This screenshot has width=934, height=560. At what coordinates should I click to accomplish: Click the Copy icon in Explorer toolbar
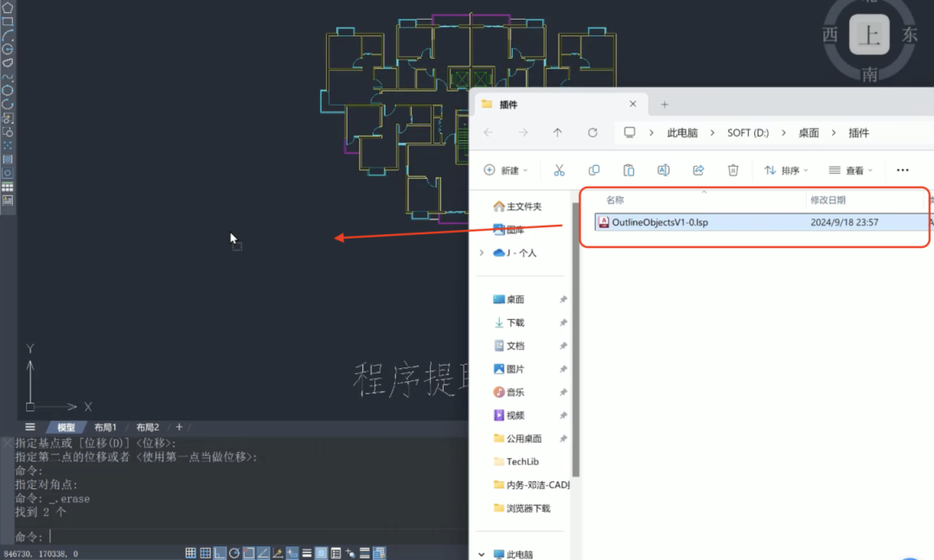click(x=594, y=170)
